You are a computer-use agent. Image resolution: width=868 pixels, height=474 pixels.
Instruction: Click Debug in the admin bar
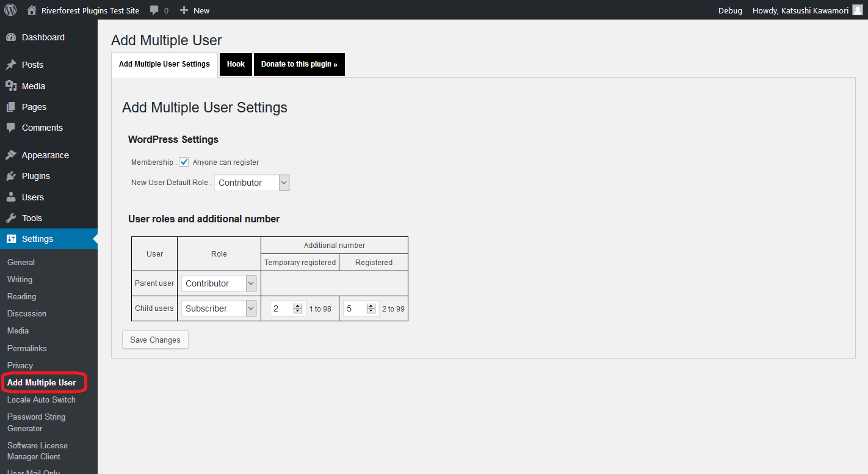730,10
